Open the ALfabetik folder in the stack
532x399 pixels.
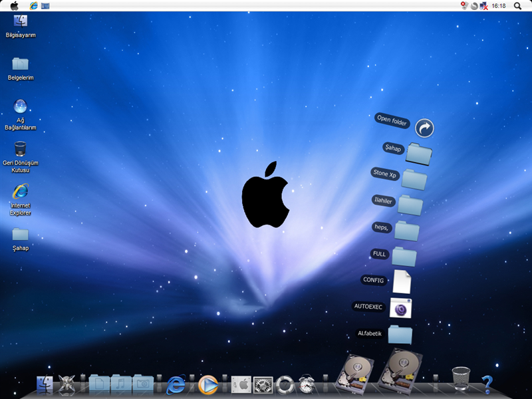400,334
